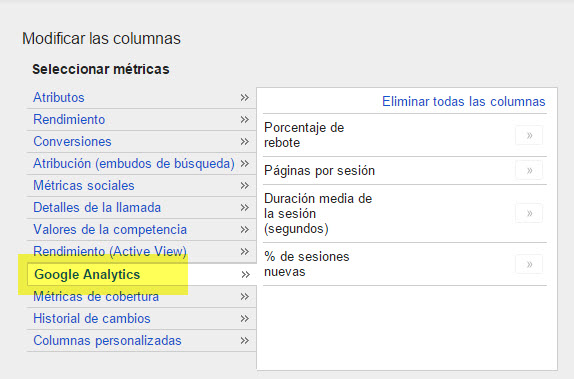Screen dimensions: 574x379
Task: Expand Valores de la competencia double-arrow
Action: pos(245,230)
